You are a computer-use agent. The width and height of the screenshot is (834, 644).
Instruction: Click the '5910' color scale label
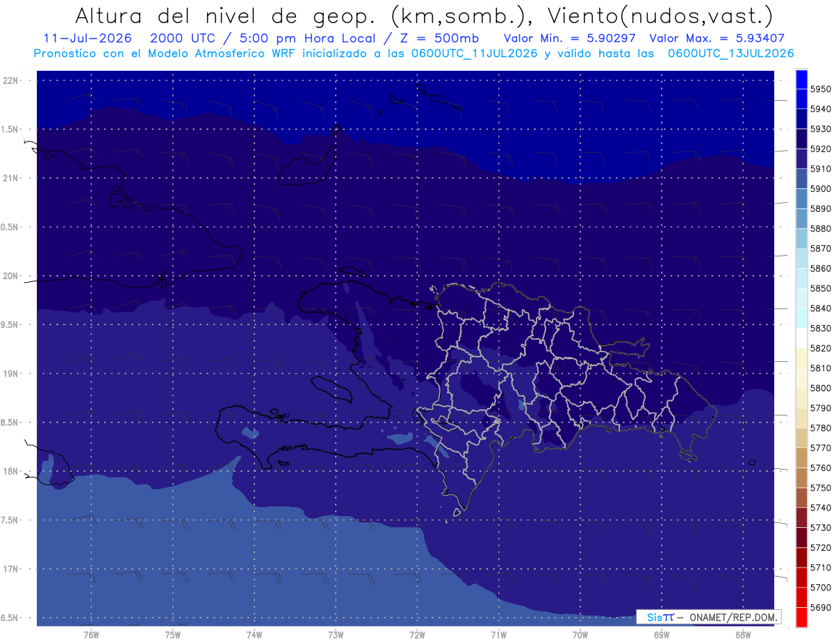pos(820,169)
